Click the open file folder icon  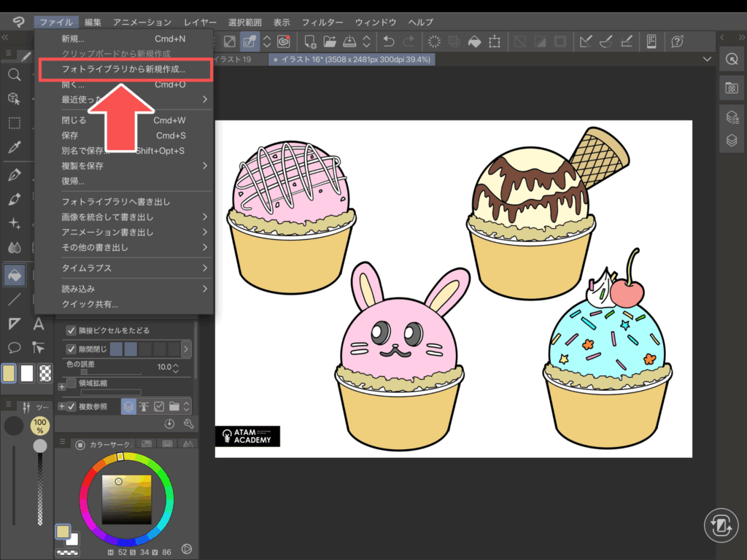click(330, 42)
